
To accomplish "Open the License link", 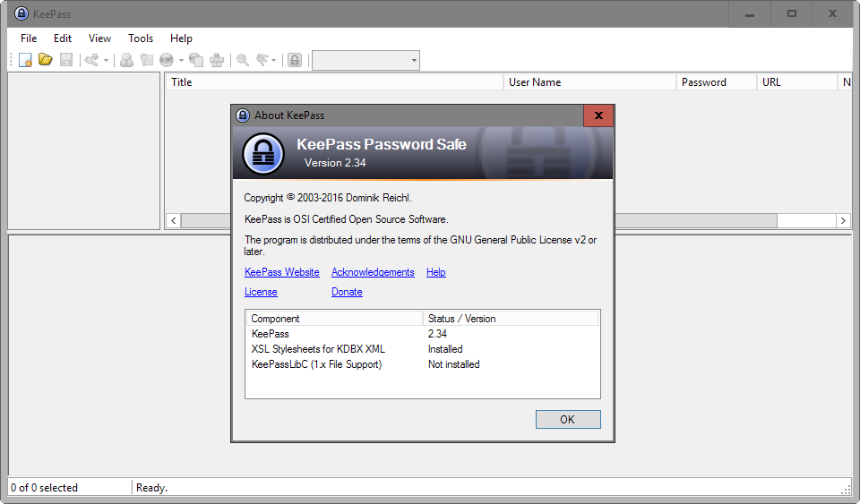I will [261, 292].
